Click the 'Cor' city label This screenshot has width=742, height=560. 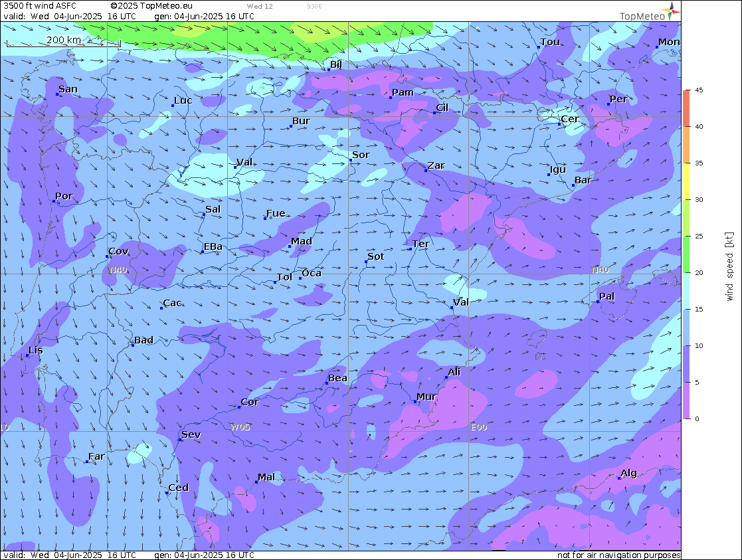(250, 402)
